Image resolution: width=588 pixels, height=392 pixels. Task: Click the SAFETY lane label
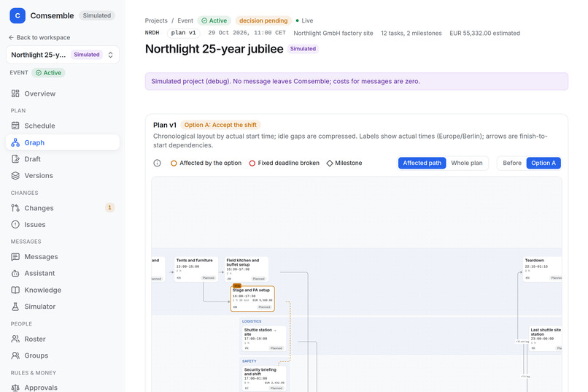pyautogui.click(x=249, y=361)
